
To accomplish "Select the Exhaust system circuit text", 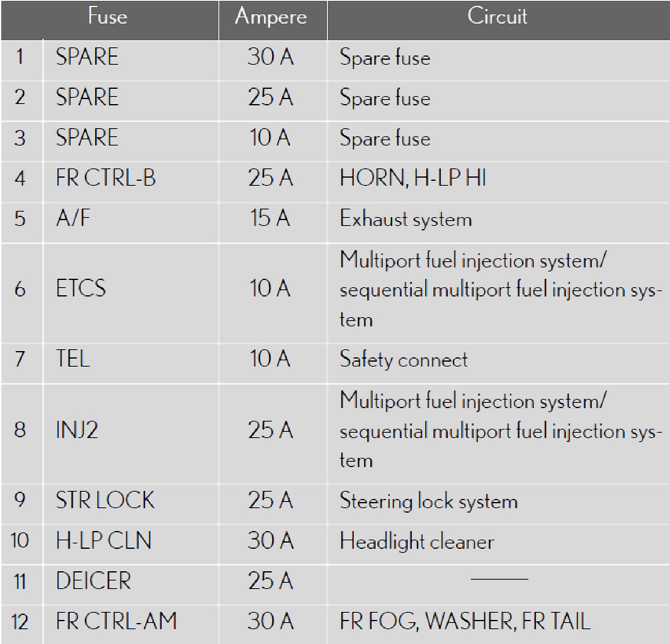I will click(406, 219).
